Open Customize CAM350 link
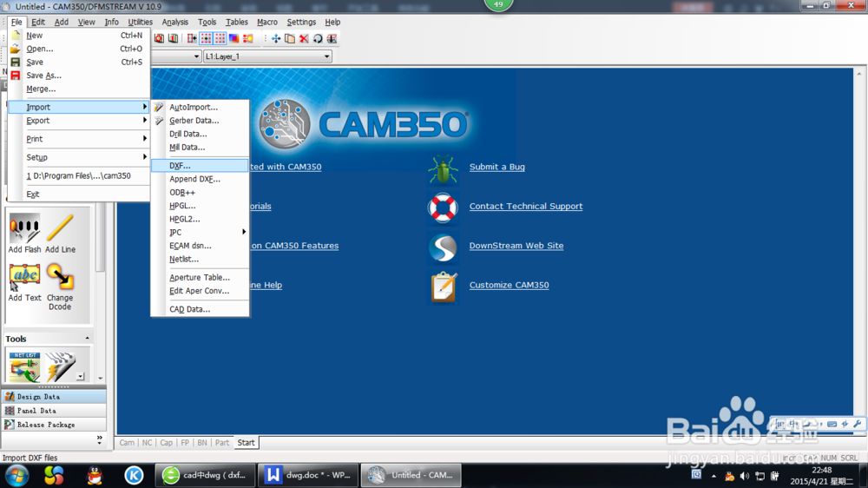The image size is (868, 488). tap(510, 286)
